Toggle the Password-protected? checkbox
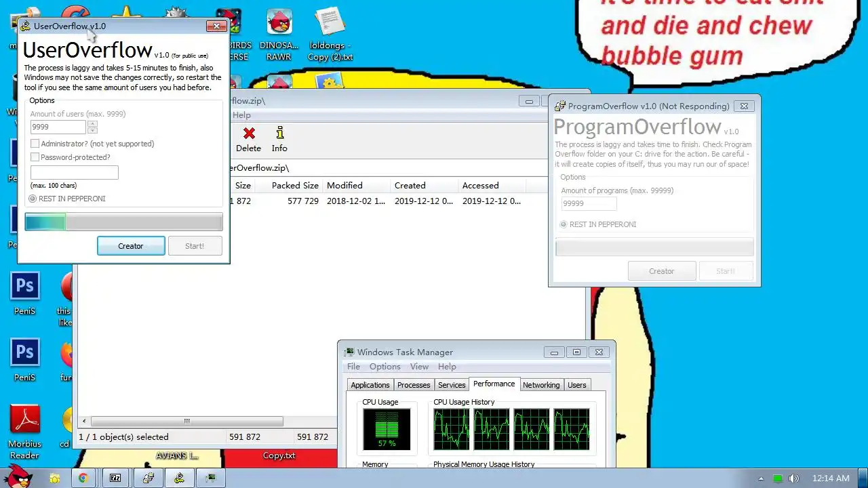 35,157
